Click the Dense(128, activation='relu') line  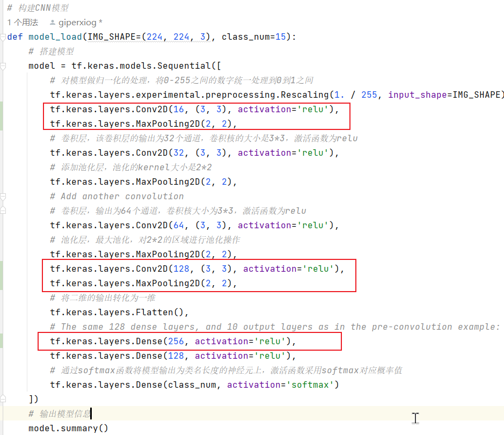click(161, 356)
